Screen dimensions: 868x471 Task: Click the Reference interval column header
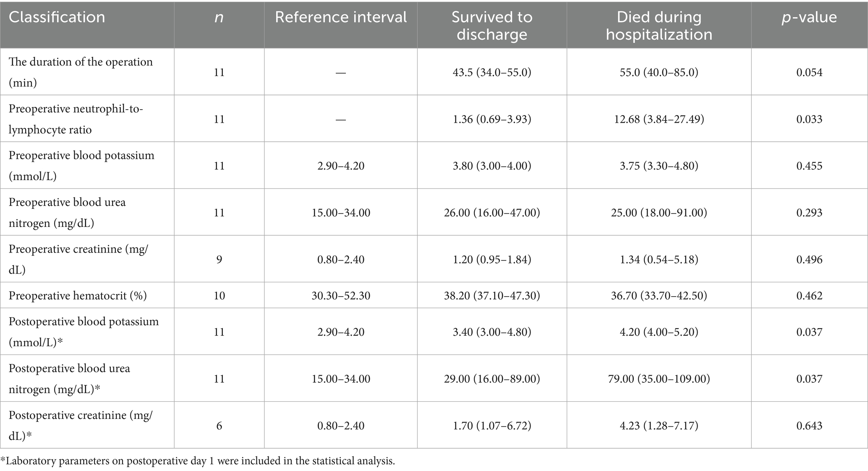[341, 18]
